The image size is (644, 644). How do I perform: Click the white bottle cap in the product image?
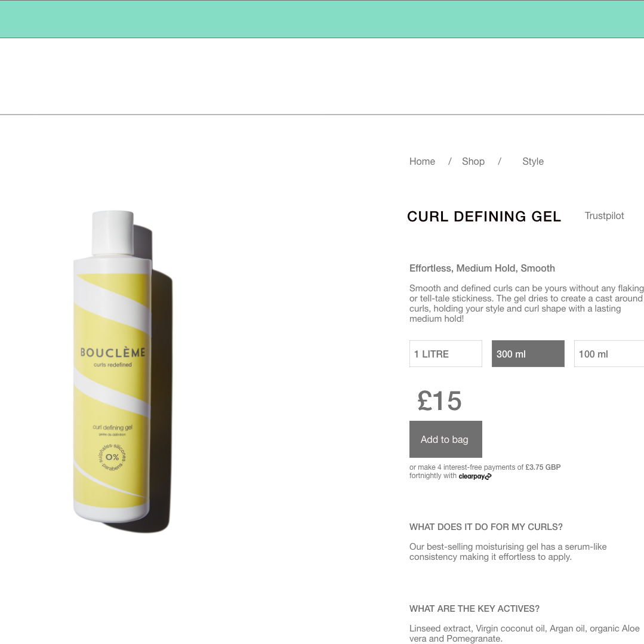113,233
